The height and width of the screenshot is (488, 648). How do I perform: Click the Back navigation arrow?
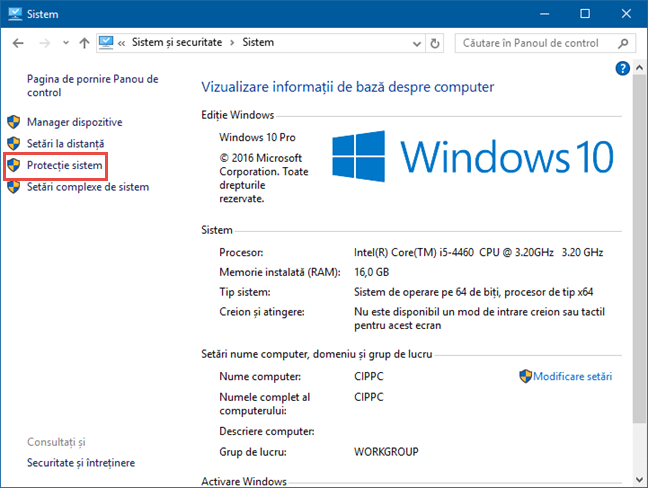tap(19, 44)
